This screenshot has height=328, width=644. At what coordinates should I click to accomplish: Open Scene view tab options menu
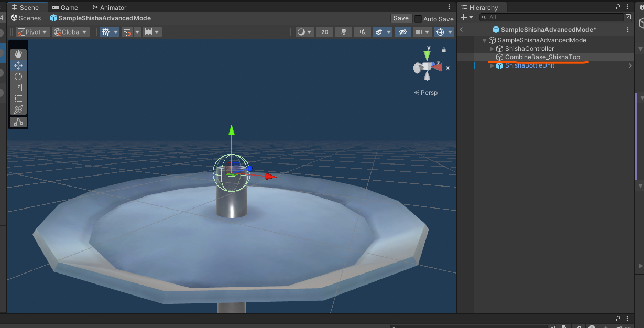[x=449, y=7]
